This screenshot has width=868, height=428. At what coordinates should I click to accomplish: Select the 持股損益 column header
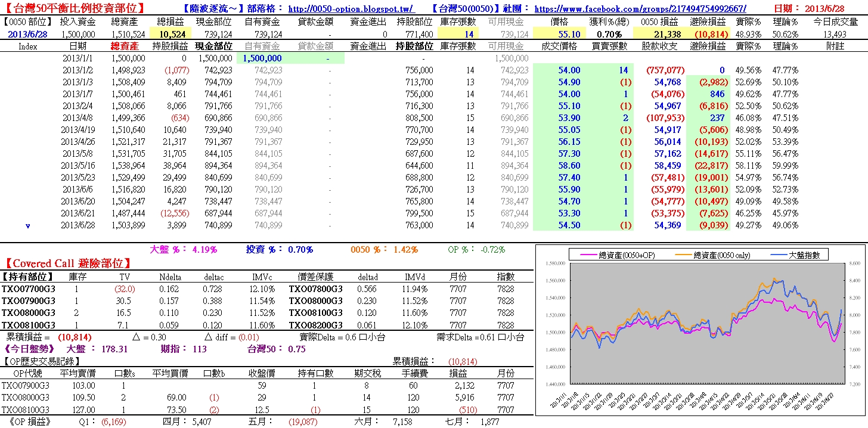(170, 46)
